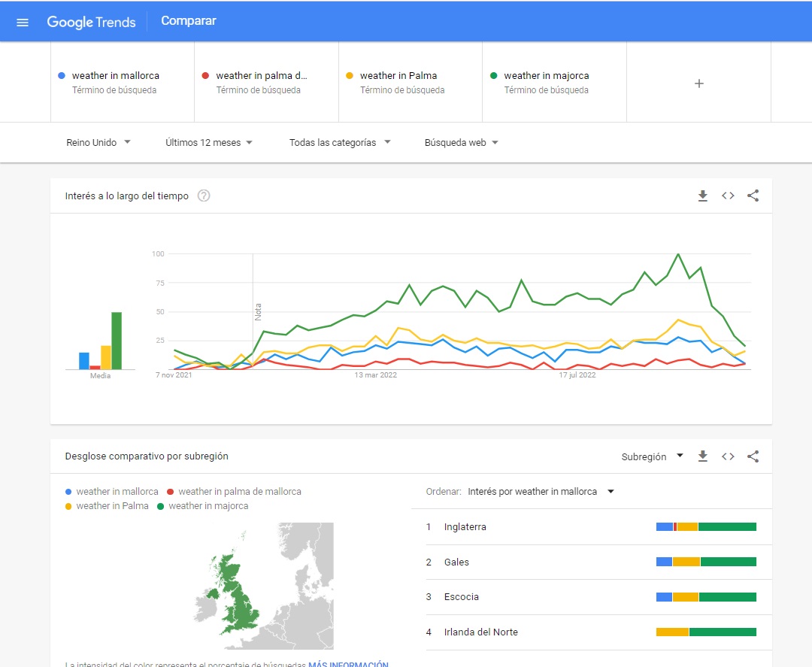This screenshot has width=812, height=667.
Task: Click the green Media average bar
Action: click(117, 341)
